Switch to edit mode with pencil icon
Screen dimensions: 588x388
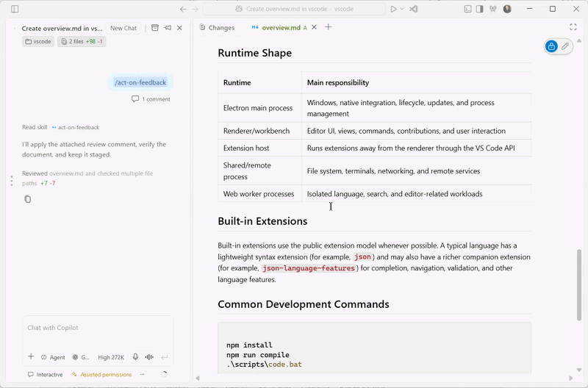click(565, 46)
